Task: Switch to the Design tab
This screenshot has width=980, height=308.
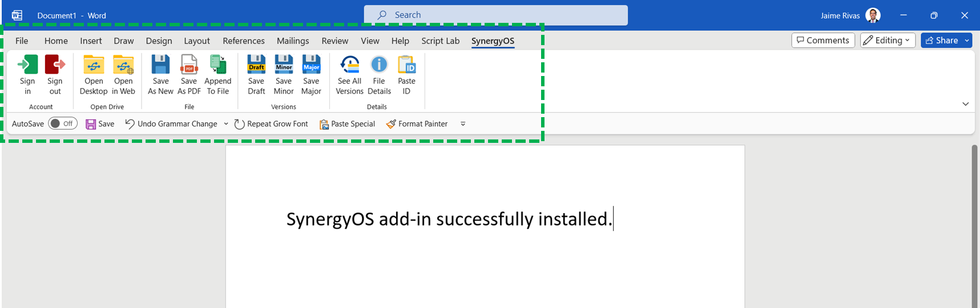Action: click(x=159, y=41)
